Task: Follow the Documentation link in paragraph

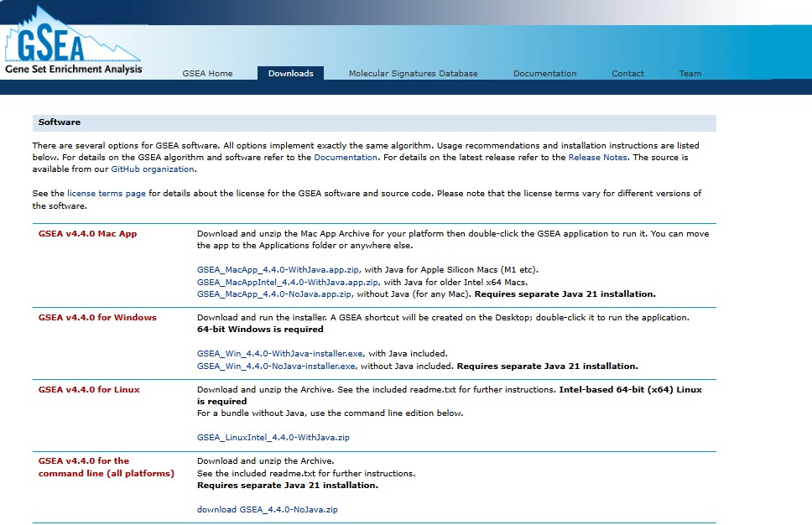Action: tap(346, 158)
